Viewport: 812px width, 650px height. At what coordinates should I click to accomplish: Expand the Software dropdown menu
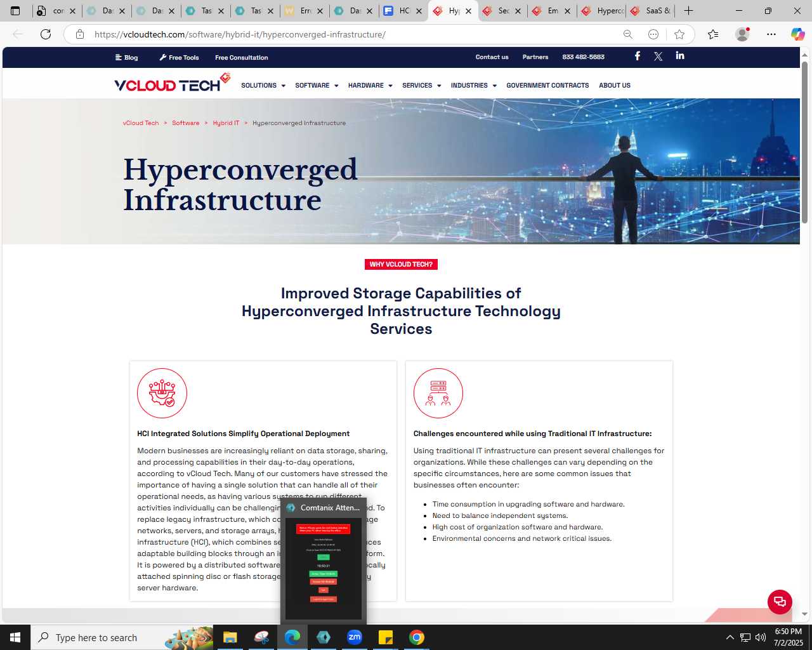tap(317, 86)
